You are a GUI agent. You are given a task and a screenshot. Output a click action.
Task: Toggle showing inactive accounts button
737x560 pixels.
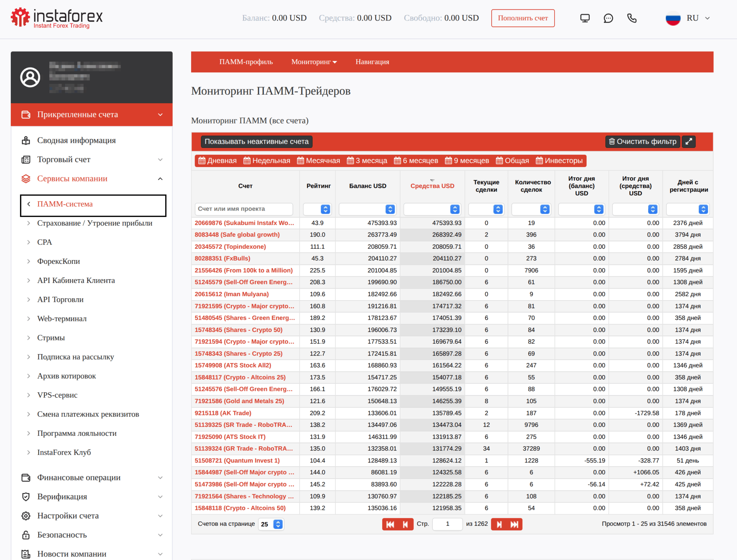257,141
